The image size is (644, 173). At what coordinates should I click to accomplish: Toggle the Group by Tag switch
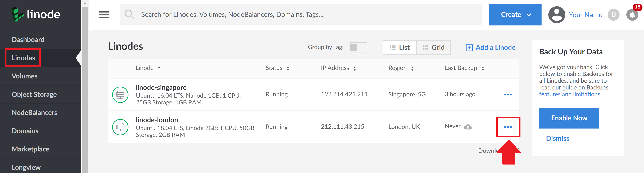[x=358, y=47]
